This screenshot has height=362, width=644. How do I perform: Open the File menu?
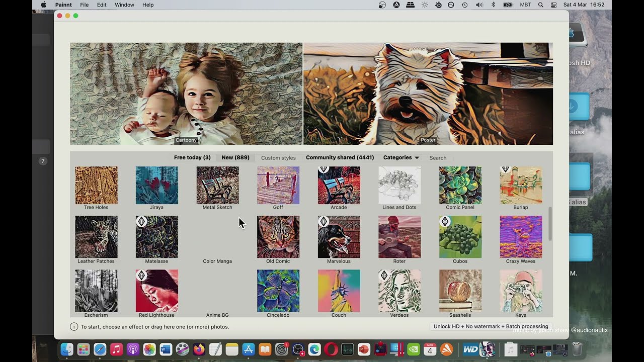[85, 5]
